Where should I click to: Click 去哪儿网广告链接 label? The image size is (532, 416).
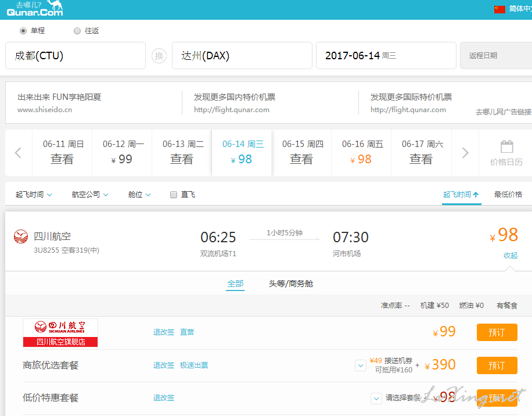click(x=504, y=112)
